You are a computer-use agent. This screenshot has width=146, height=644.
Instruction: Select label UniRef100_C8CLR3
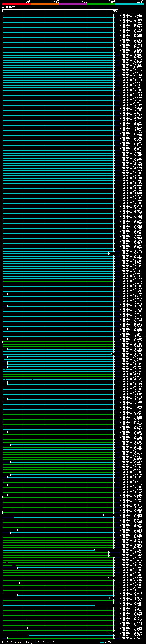131,294
